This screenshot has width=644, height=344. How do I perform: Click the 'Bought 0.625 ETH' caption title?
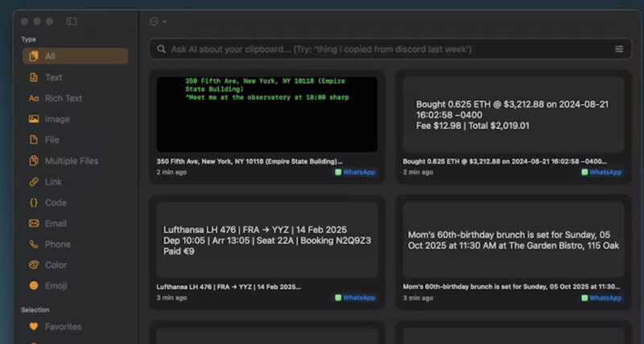click(x=505, y=161)
